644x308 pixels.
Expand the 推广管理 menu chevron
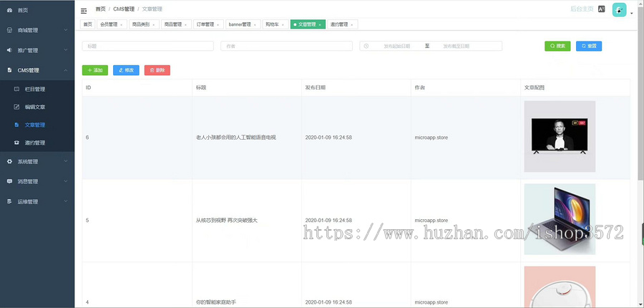[x=66, y=50]
